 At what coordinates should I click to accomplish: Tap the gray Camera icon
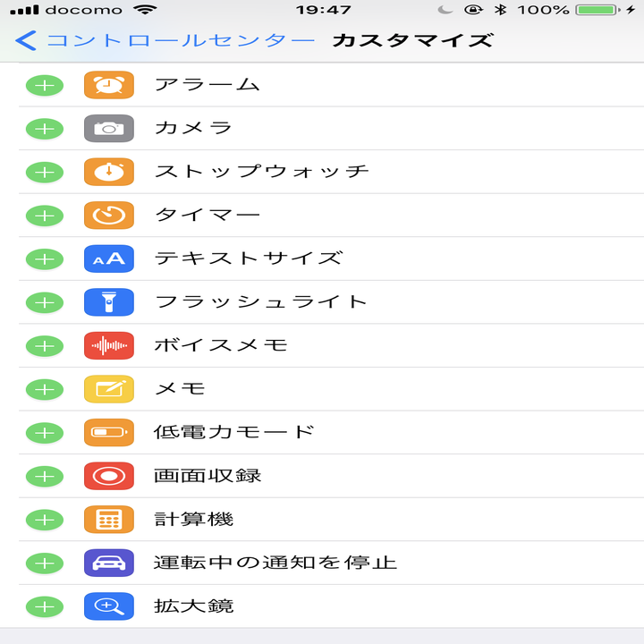coord(109,128)
